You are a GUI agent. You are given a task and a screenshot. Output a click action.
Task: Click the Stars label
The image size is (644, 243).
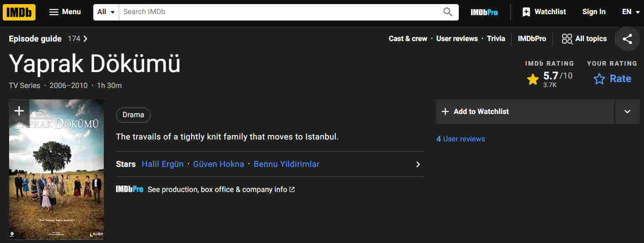(126, 164)
